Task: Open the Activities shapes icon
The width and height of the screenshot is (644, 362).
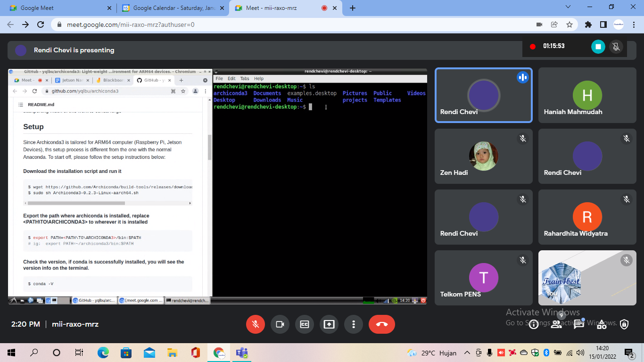Action: pyautogui.click(x=602, y=324)
